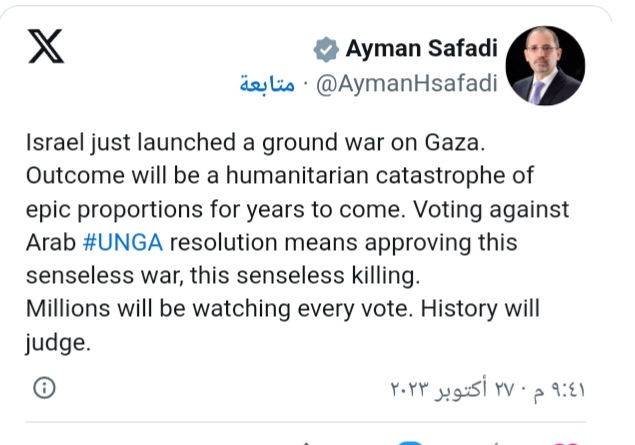Follow the account via متابعة link
This screenshot has width=635, height=445.
[267, 84]
